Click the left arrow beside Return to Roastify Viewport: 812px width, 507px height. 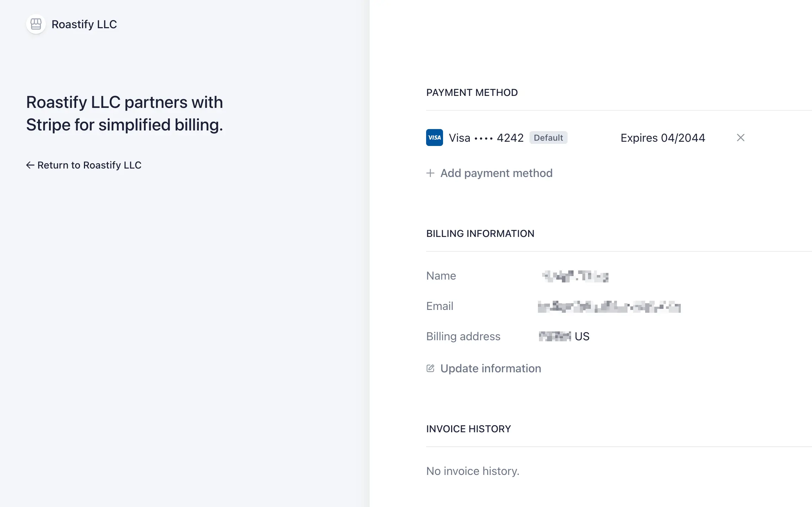tap(30, 165)
